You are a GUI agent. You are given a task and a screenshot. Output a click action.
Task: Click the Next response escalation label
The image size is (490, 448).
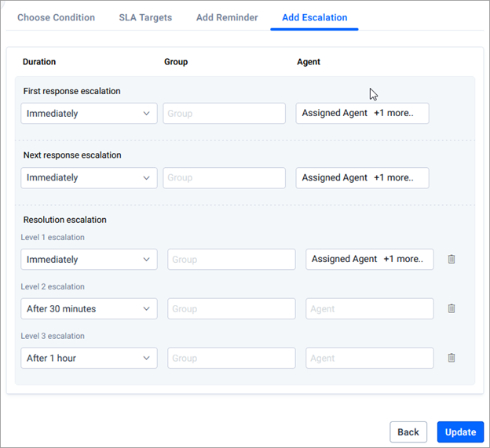tap(72, 155)
